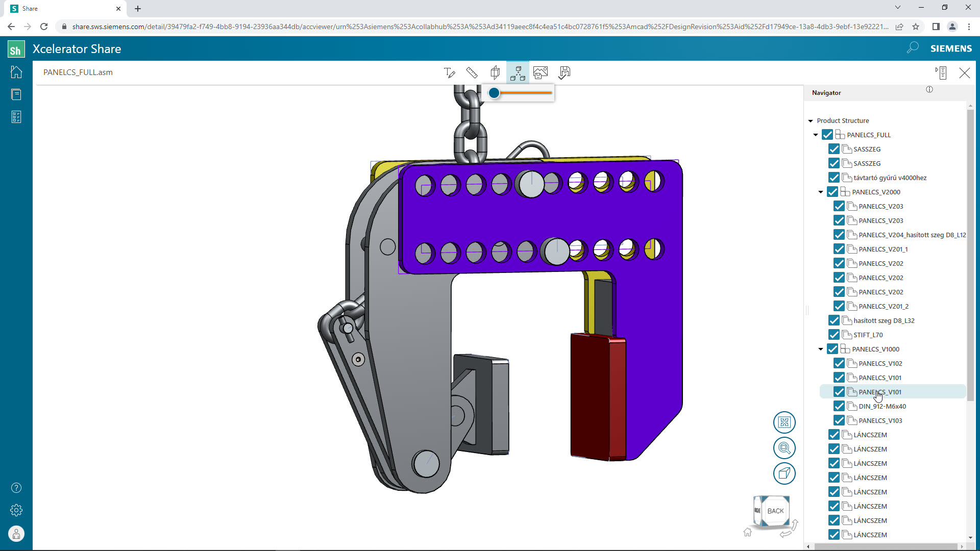This screenshot has width=980, height=551.
Task: Open the browser three-dot menu
Action: 969,27
